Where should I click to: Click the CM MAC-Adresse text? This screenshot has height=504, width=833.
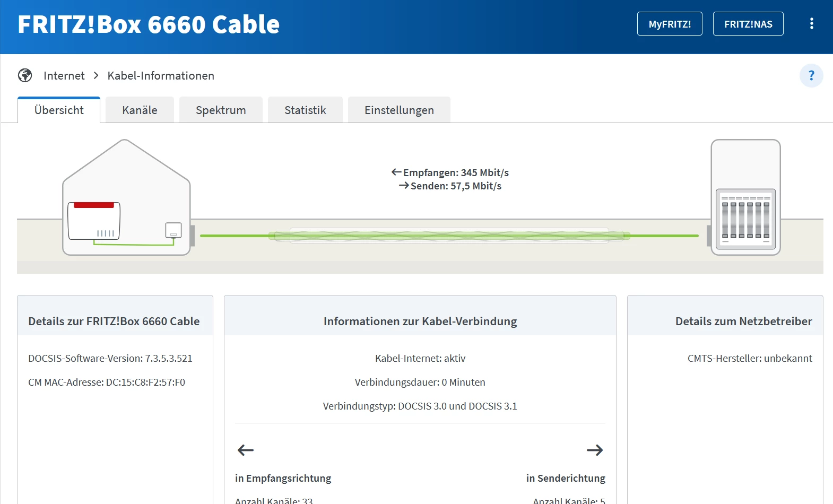(107, 383)
